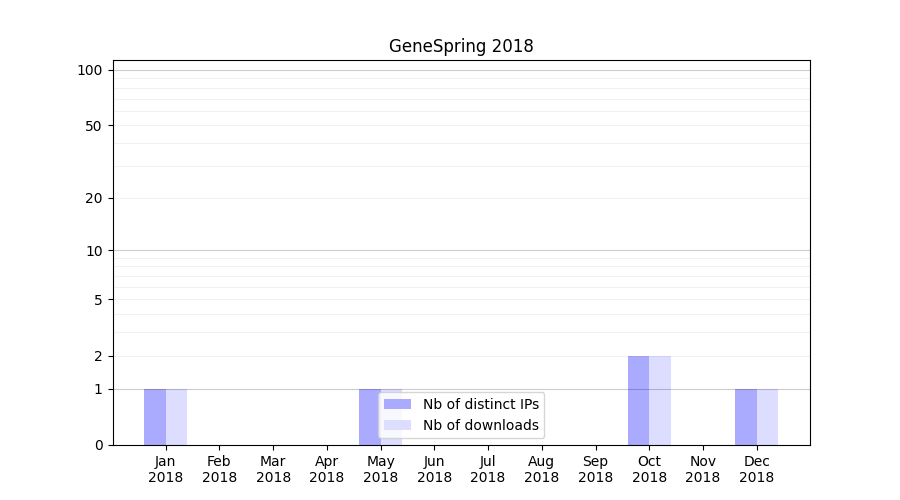Click the 'Nb of downloads' legend swatch
900x500 pixels.
click(397, 425)
